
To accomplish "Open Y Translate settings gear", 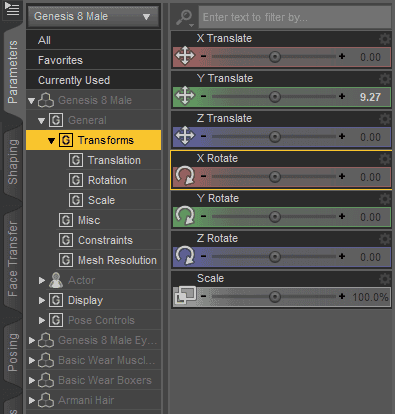I will tap(385, 79).
